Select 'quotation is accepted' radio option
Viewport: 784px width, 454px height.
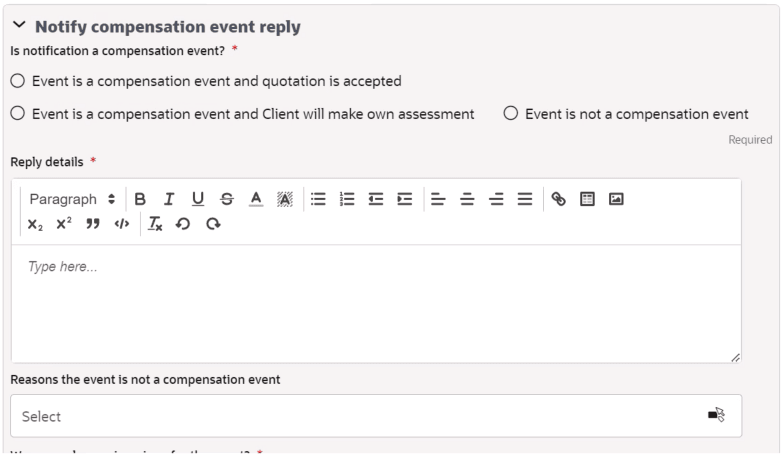(x=18, y=81)
